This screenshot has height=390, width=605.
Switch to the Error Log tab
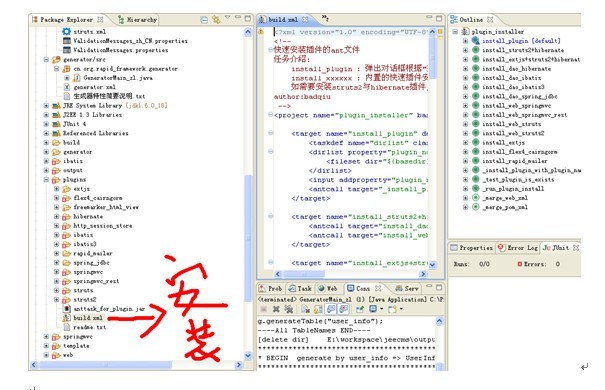tap(518, 248)
